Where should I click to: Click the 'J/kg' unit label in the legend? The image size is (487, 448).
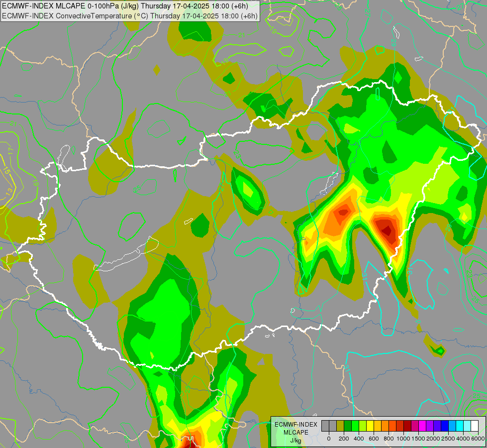coord(295,441)
